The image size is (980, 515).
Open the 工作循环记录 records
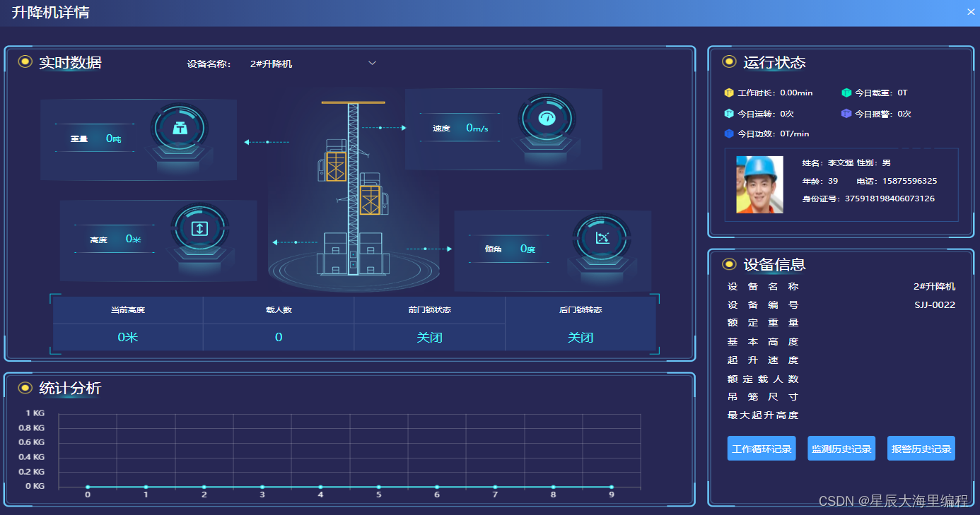coord(762,449)
